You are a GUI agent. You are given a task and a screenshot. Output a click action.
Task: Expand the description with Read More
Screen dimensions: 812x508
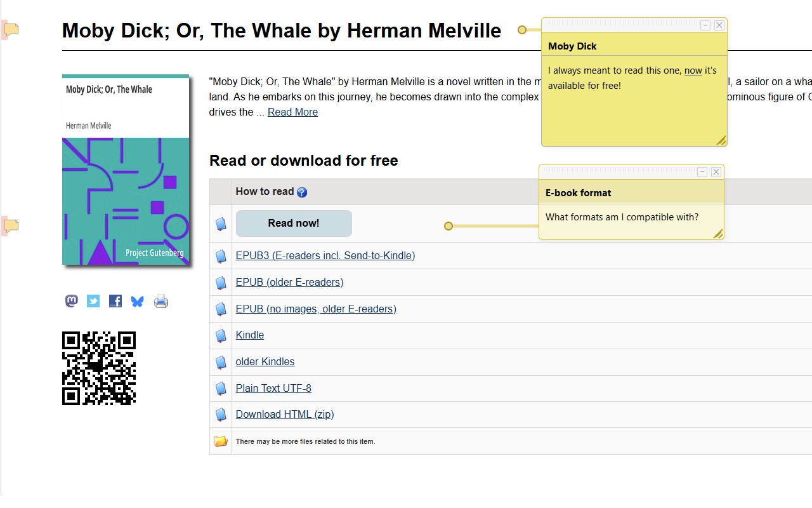coord(292,112)
